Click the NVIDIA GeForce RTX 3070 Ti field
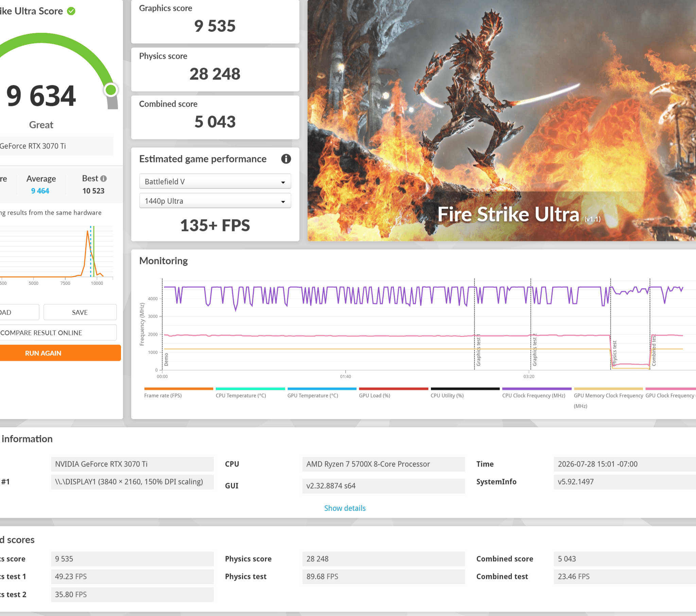This screenshot has width=696, height=616. pyautogui.click(x=132, y=464)
